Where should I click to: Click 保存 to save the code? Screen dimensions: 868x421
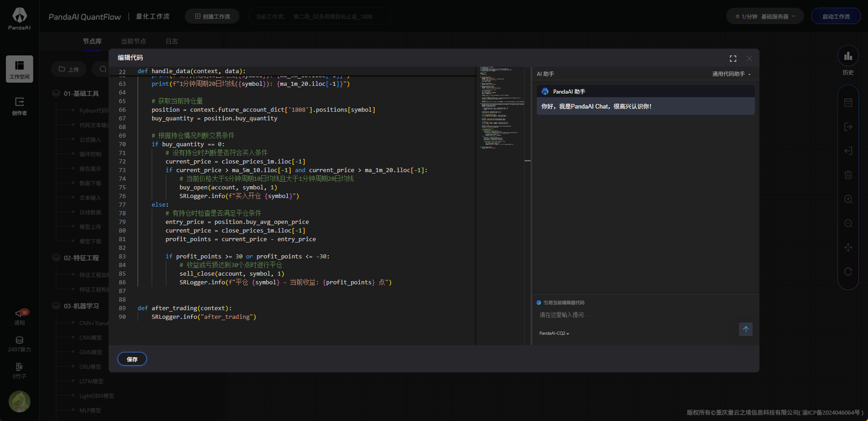132,359
